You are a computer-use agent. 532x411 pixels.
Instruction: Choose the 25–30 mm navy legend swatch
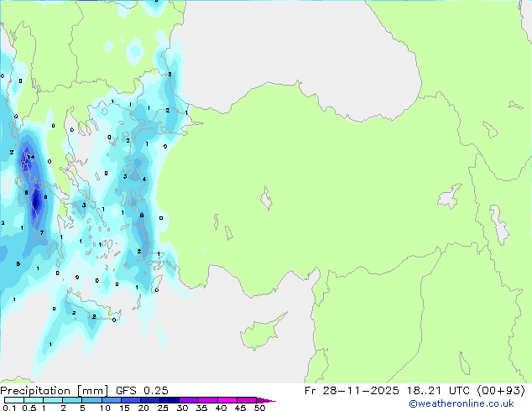pos(170,400)
